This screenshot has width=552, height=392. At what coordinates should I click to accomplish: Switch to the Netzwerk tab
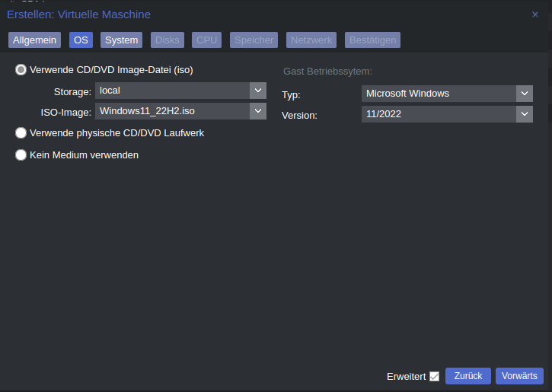[x=311, y=40]
